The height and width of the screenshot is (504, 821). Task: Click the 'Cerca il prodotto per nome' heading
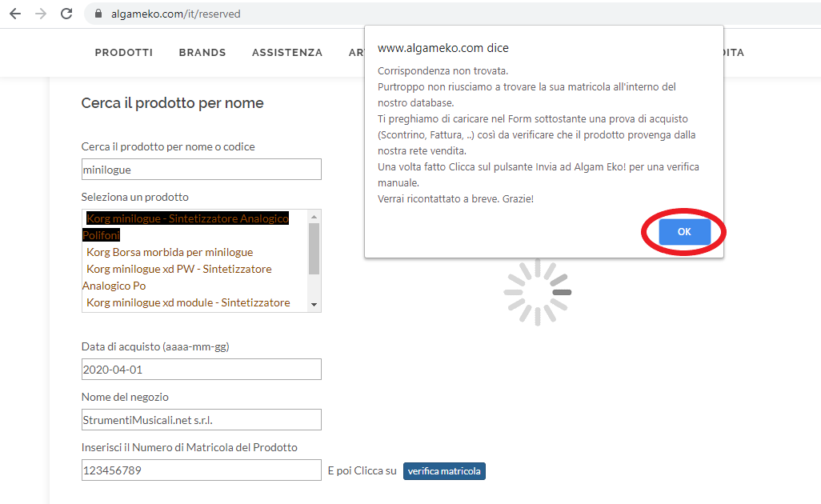(x=172, y=103)
